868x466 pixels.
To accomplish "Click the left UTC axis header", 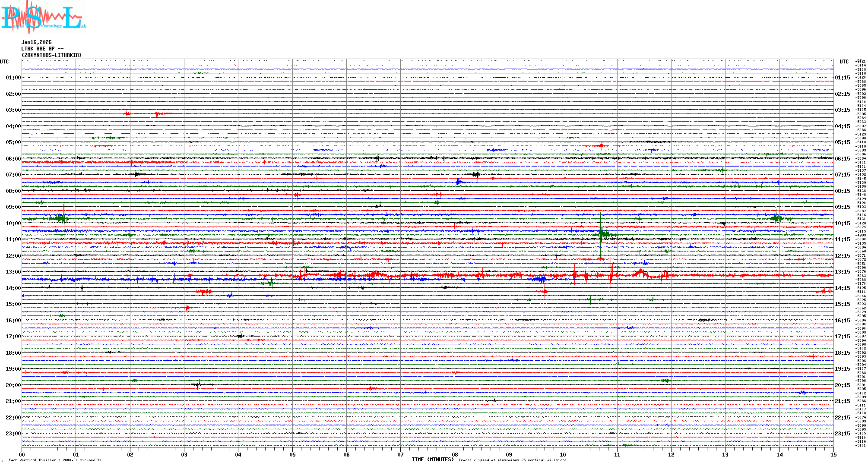I will (4, 62).
